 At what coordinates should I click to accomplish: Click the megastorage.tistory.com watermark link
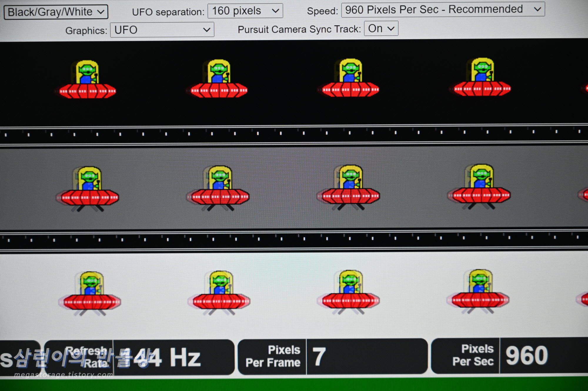64,375
